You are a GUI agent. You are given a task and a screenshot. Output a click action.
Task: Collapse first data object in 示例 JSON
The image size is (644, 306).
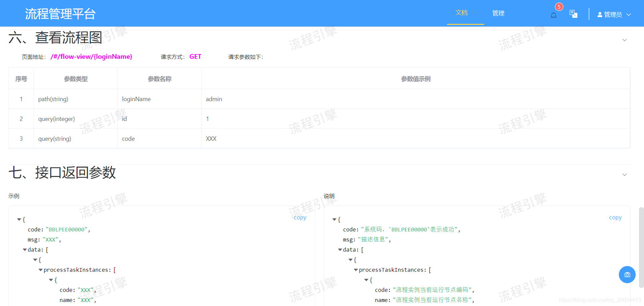[35, 260]
